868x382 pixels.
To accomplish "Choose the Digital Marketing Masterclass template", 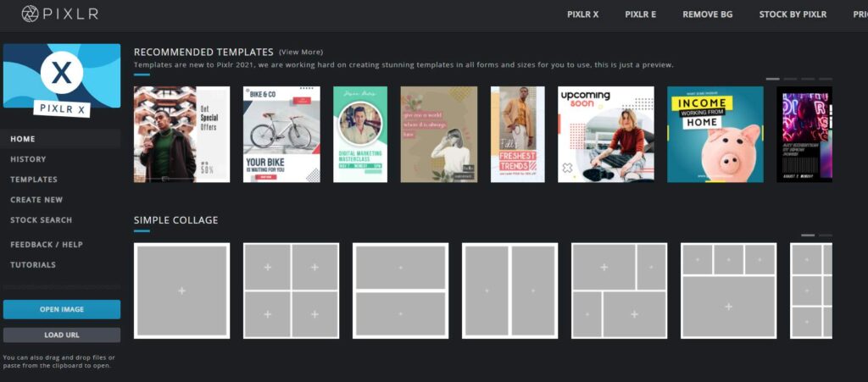I will coord(360,134).
